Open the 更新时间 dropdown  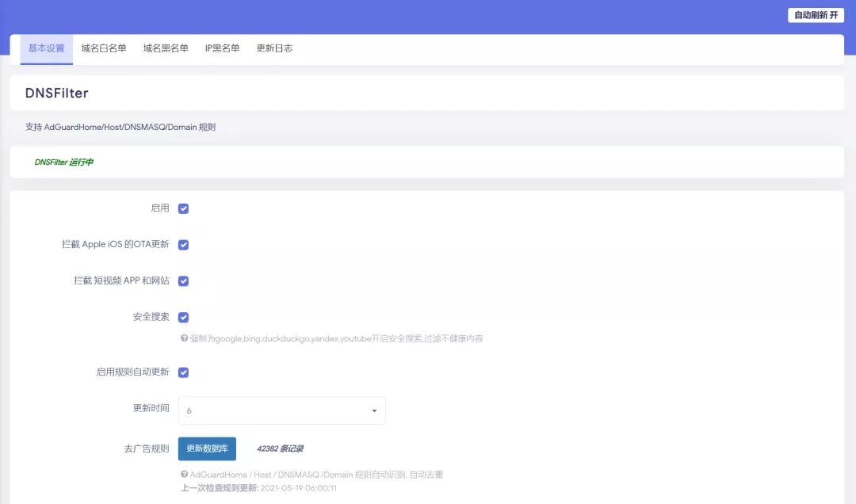281,410
